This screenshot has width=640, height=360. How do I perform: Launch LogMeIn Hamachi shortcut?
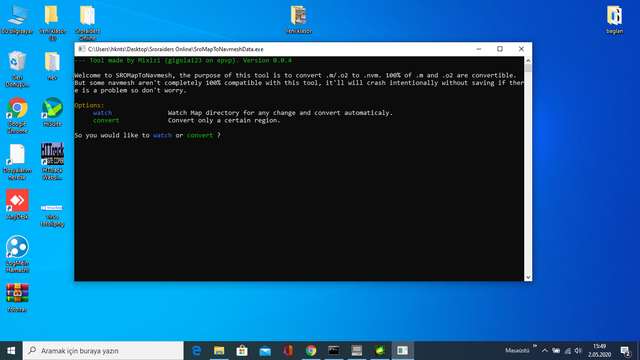coord(17,254)
